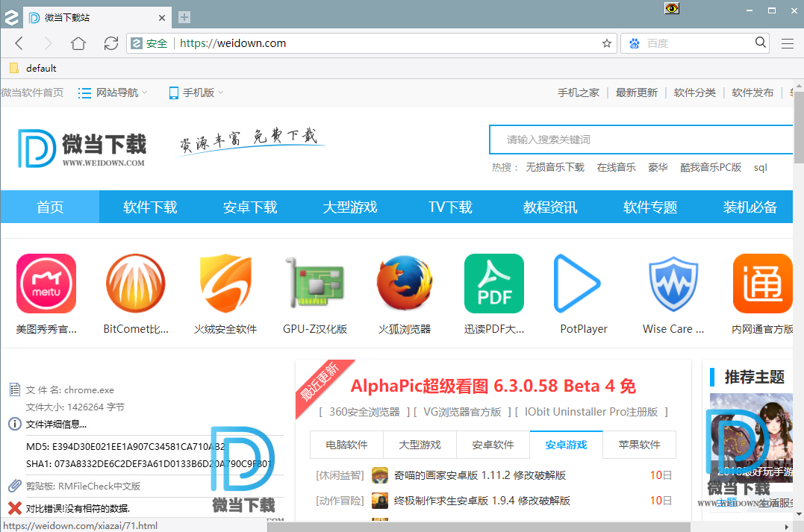Open IObit Uninstaller Pro注册版 link
This screenshot has height=532, width=804.
[x=591, y=412]
